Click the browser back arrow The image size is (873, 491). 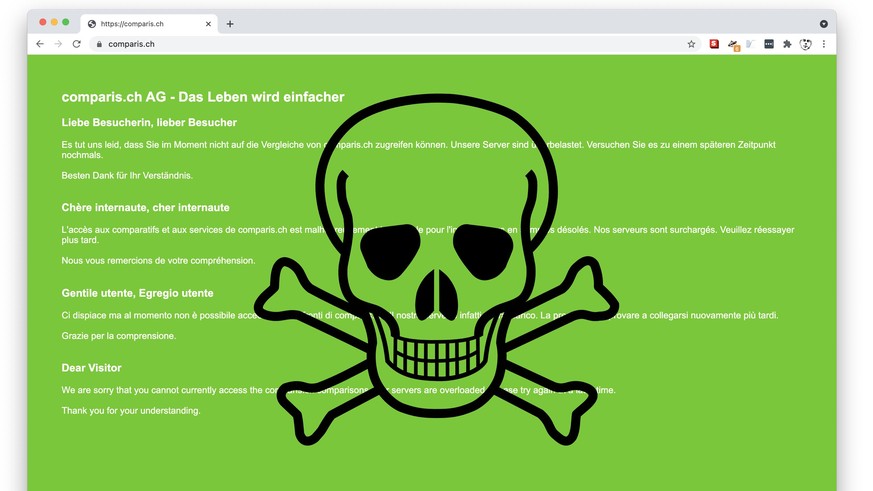(x=40, y=44)
